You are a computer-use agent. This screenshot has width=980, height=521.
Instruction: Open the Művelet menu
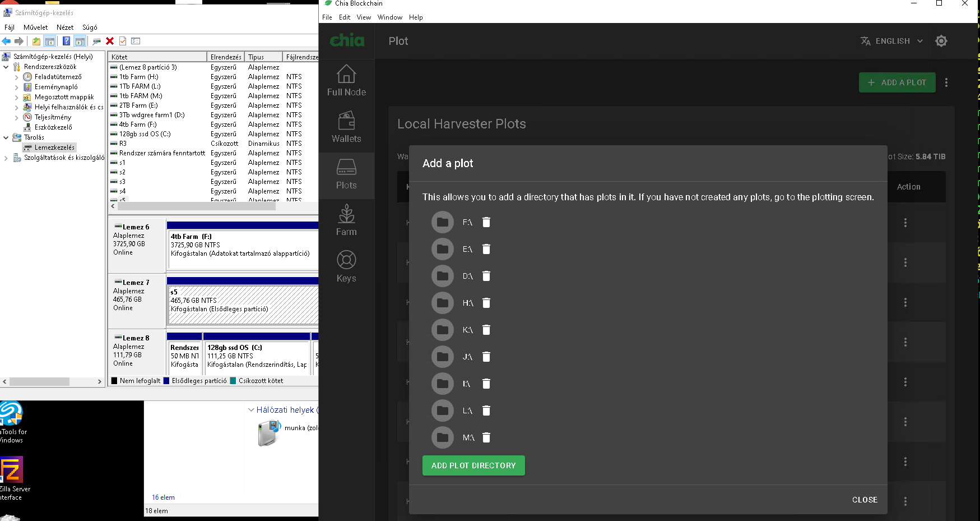[x=35, y=27]
